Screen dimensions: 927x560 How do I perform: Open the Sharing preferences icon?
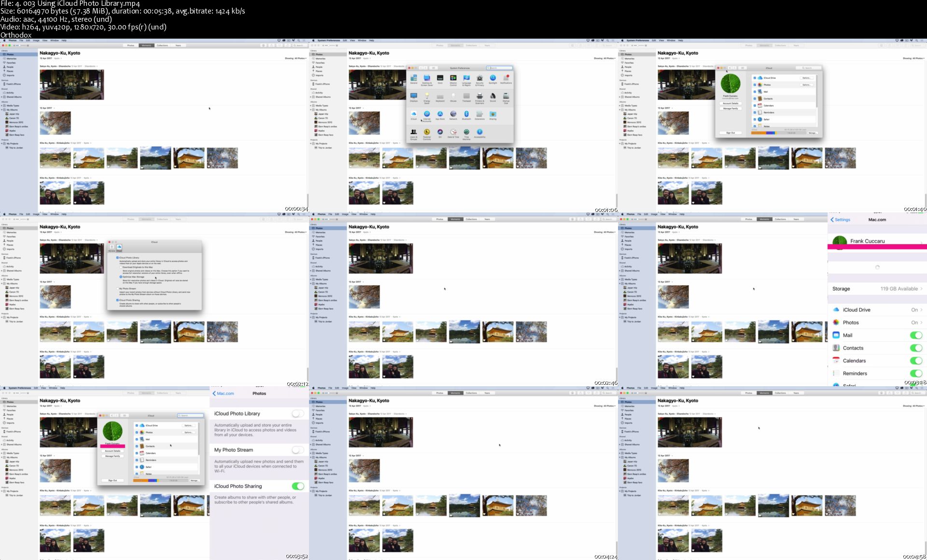point(493,115)
